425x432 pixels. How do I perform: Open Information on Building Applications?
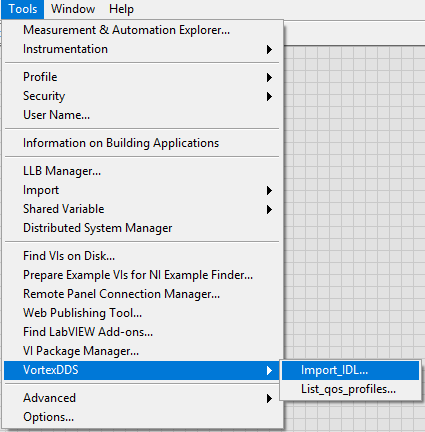(x=142, y=143)
